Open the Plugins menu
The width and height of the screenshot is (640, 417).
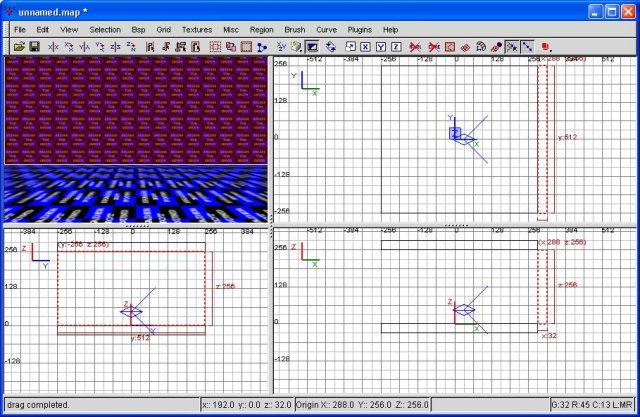point(360,30)
